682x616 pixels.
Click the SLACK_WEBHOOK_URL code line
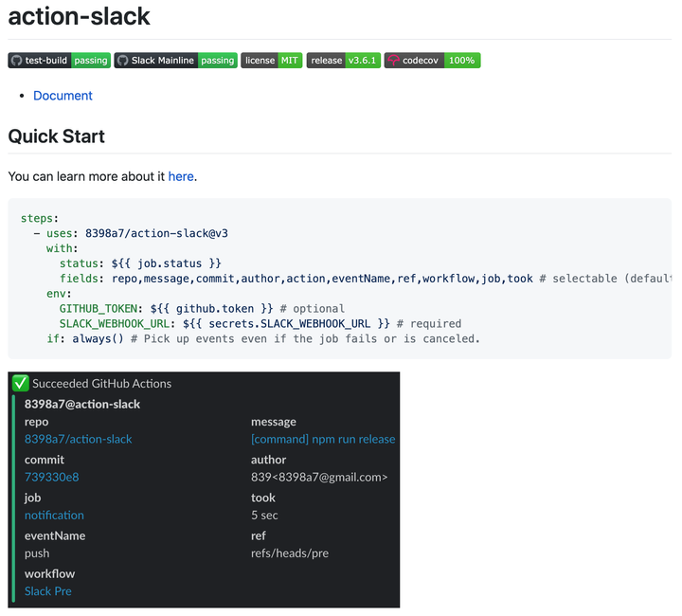(x=260, y=324)
